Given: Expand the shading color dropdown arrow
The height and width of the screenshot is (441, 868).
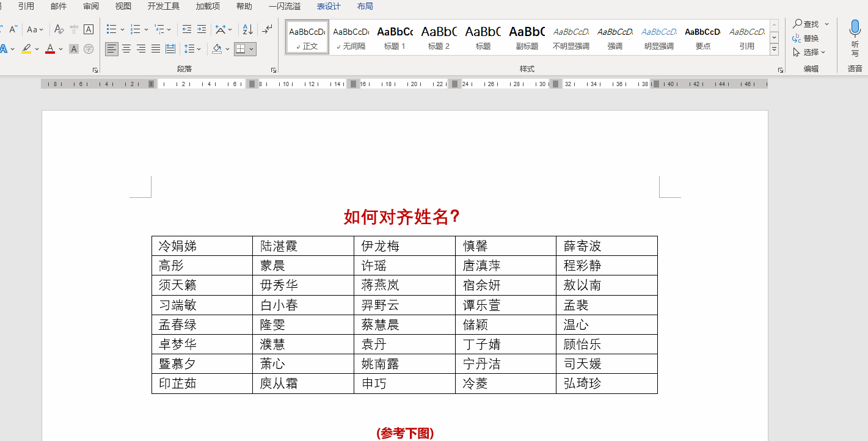Looking at the screenshot, I should (x=227, y=49).
